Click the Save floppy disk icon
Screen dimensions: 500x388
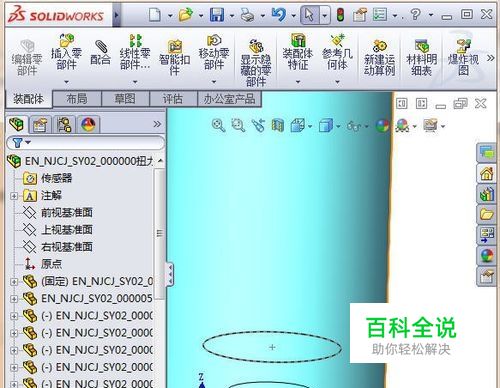pyautogui.click(x=217, y=15)
